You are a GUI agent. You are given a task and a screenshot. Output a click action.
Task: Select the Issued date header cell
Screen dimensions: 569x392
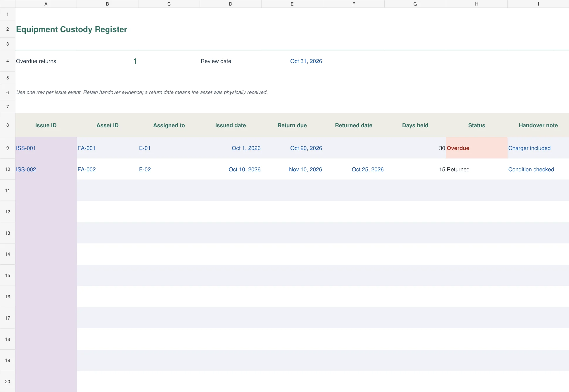coord(231,125)
